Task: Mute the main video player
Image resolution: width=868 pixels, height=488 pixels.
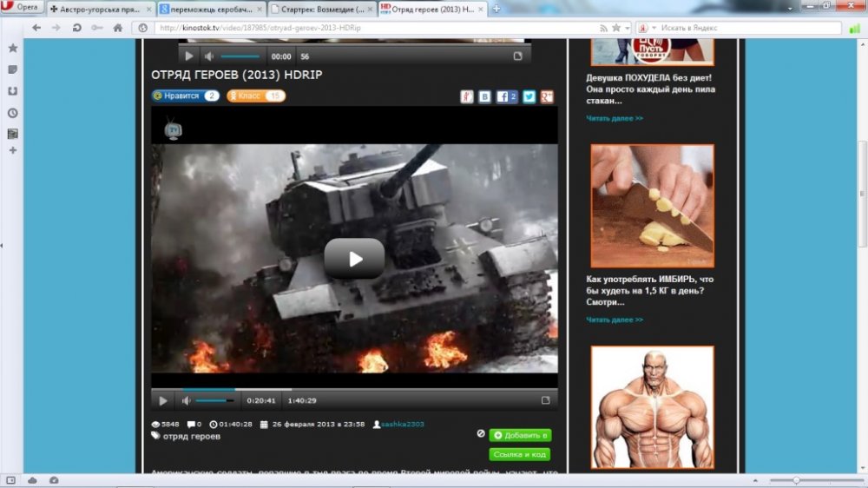Action: coord(186,400)
